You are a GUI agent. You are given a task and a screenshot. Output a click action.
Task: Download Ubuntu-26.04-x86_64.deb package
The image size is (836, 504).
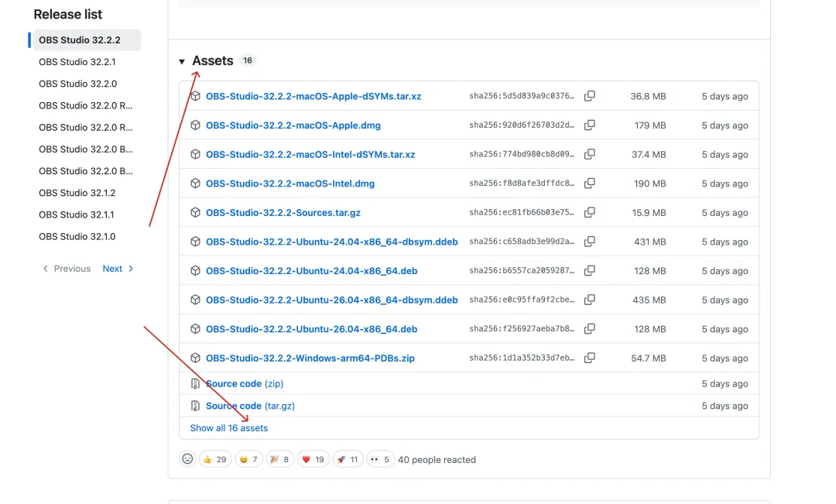click(x=311, y=329)
